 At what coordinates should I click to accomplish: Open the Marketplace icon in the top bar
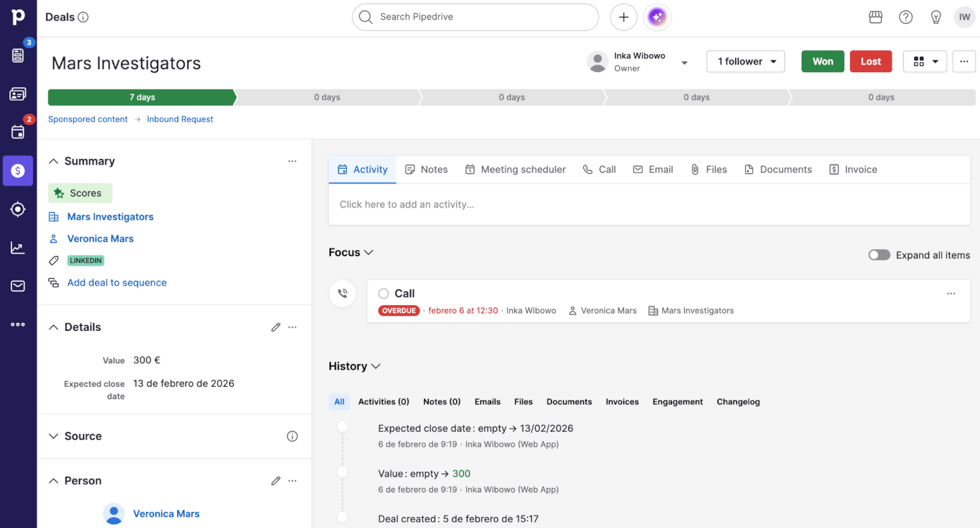pyautogui.click(x=875, y=17)
